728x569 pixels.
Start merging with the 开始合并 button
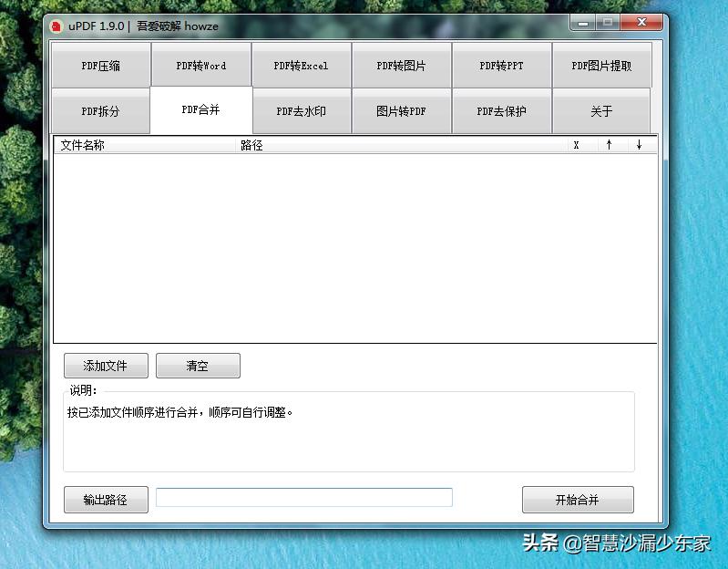point(578,500)
